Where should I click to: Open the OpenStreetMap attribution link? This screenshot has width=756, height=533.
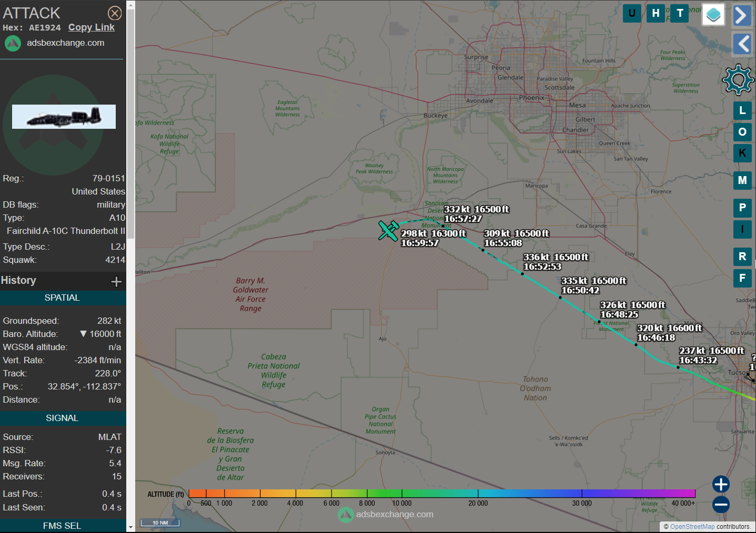692,527
